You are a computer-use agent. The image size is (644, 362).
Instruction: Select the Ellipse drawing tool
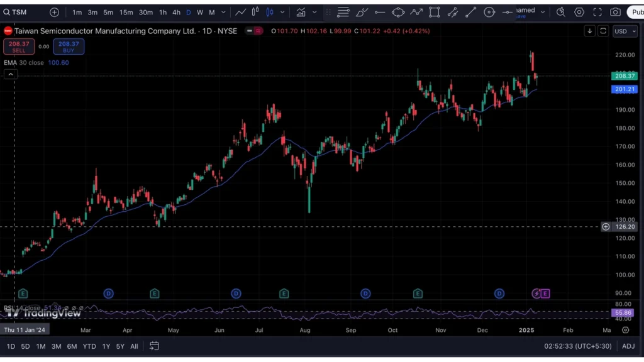(398, 13)
